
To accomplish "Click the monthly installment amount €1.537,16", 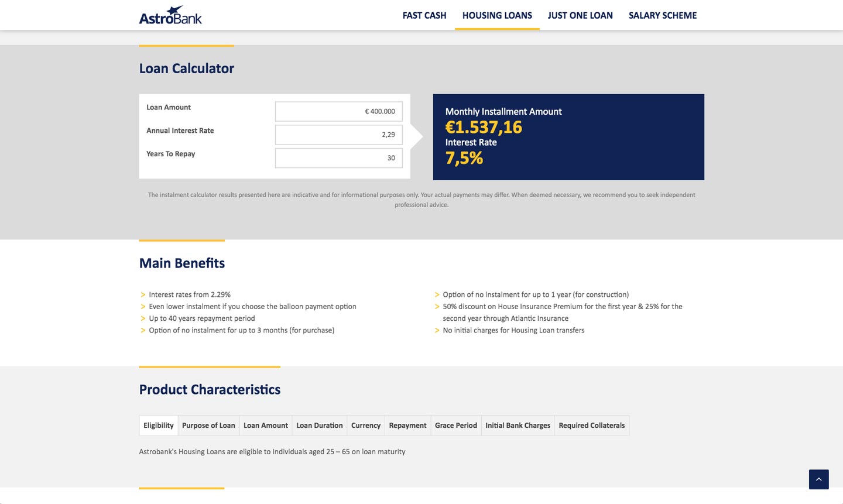I will click(x=484, y=128).
